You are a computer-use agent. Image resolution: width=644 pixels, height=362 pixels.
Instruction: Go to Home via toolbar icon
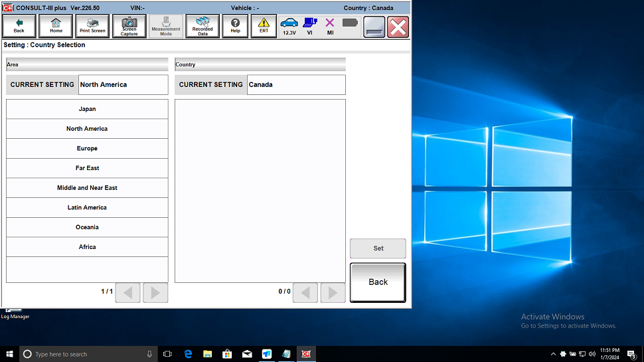click(56, 27)
